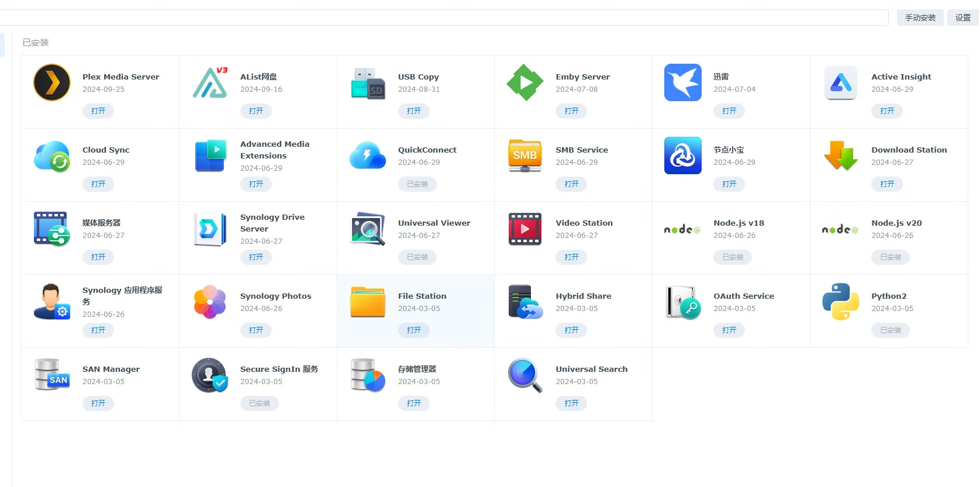Click the Plex Media Server icon
This screenshot has width=980, height=487.
pos(52,82)
